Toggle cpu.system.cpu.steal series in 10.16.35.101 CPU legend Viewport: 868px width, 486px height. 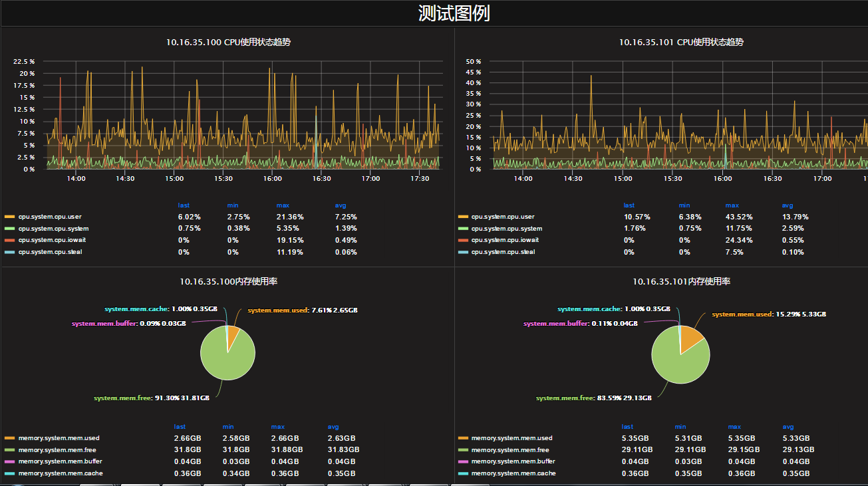[x=503, y=252]
